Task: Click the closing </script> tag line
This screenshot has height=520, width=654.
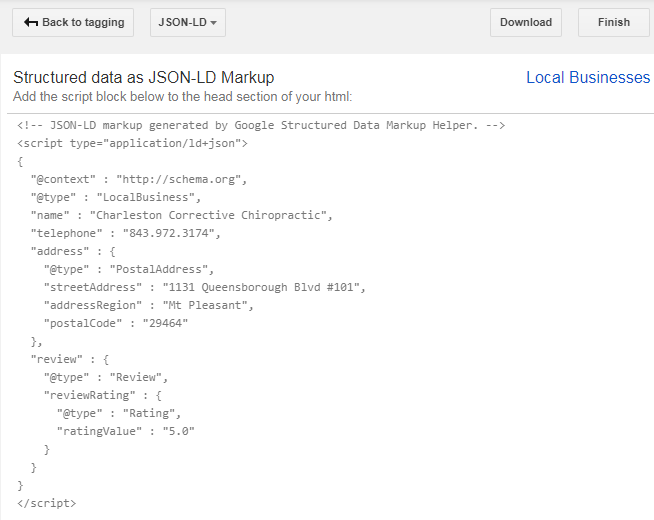Action: (47, 503)
